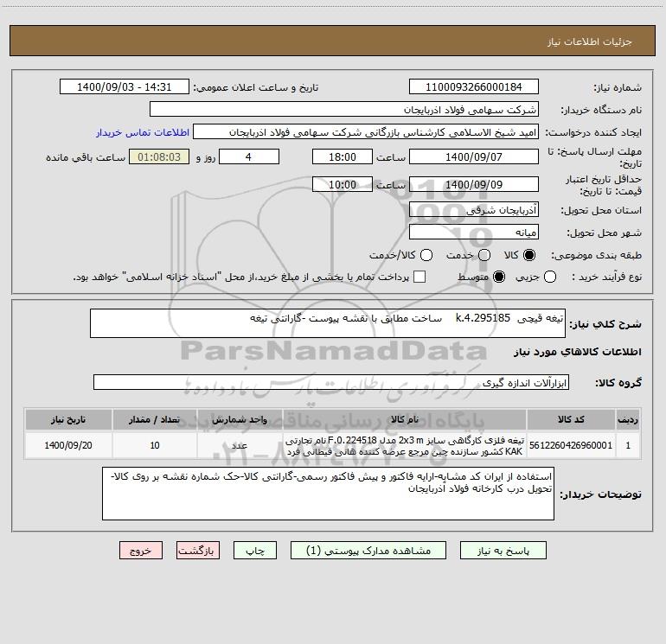Click the response deadline time 18:00

coord(343,157)
